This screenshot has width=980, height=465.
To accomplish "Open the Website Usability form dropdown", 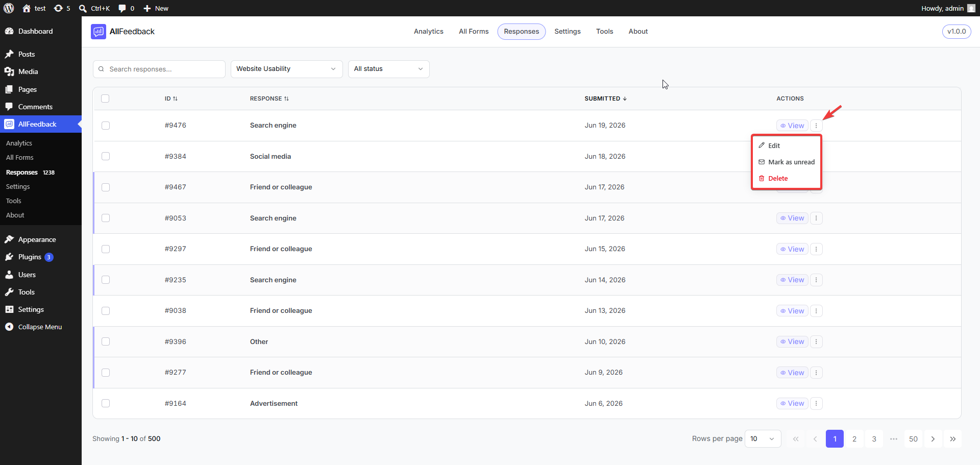I will click(286, 69).
